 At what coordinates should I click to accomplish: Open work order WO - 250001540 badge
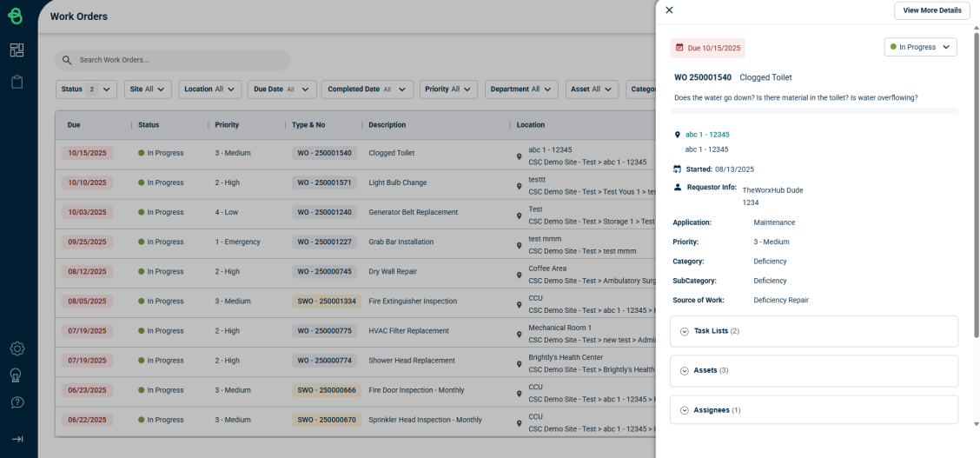(x=324, y=153)
